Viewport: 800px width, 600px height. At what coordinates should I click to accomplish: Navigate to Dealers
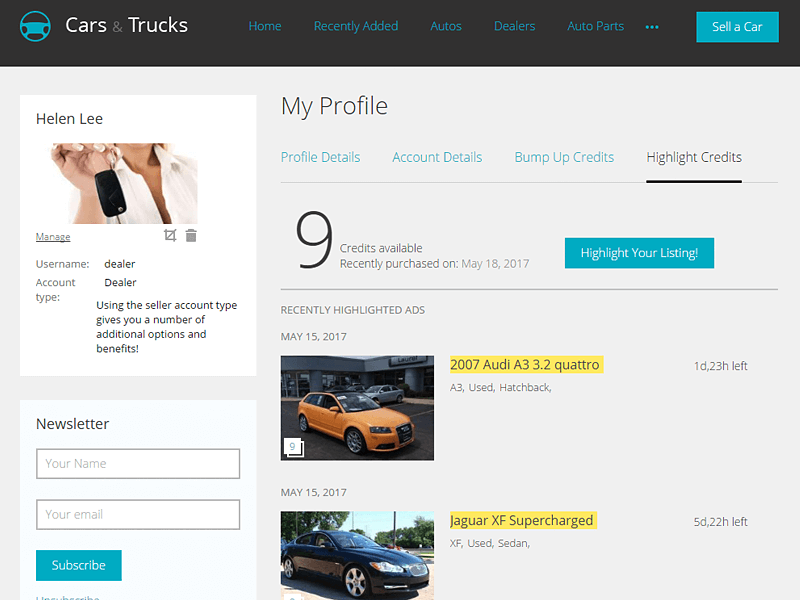pyautogui.click(x=514, y=26)
